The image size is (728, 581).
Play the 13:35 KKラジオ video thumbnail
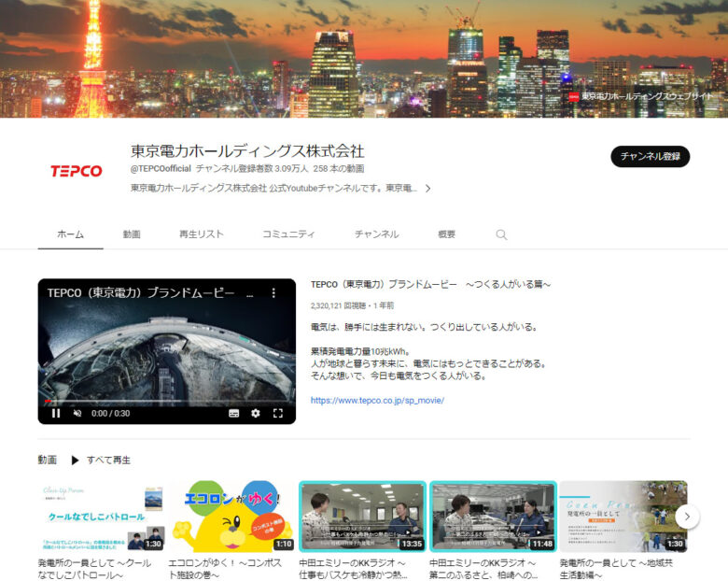[362, 517]
